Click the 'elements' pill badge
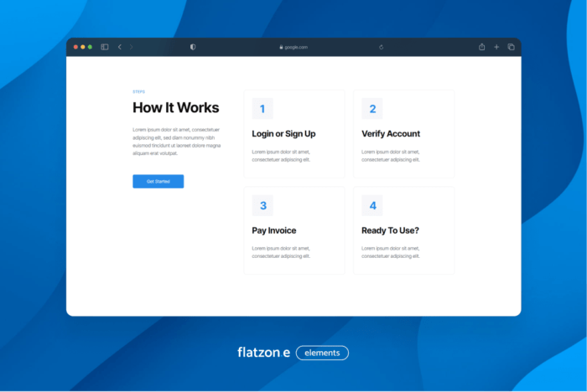This screenshot has width=587, height=392. pos(322,353)
